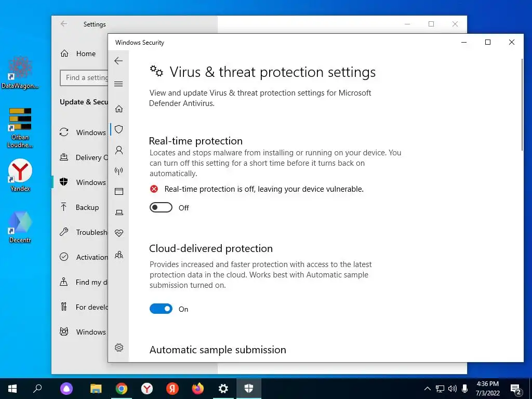
Task: Select the Yandex desktop shortcut
Action: tap(20, 176)
